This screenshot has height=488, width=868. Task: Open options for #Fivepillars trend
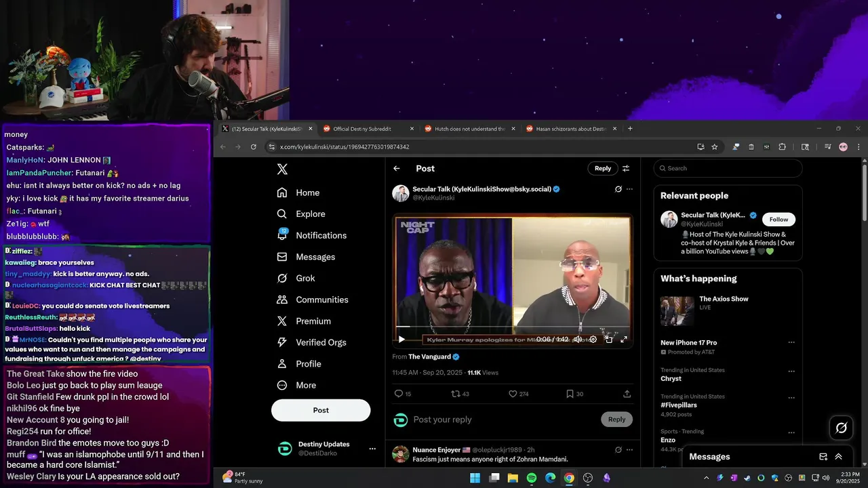pos(791,398)
